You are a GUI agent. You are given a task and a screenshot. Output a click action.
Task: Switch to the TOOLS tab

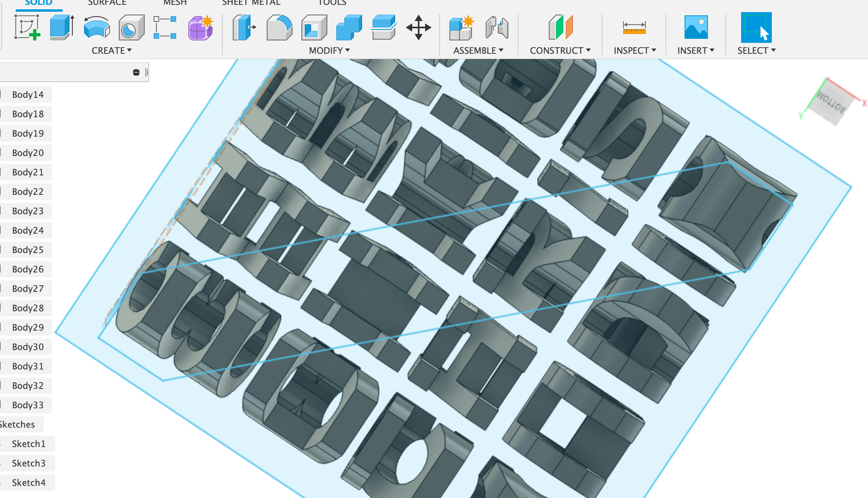(x=332, y=3)
